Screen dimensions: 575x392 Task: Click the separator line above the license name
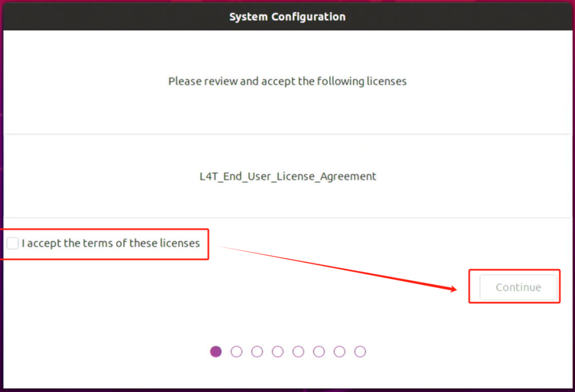click(287, 134)
